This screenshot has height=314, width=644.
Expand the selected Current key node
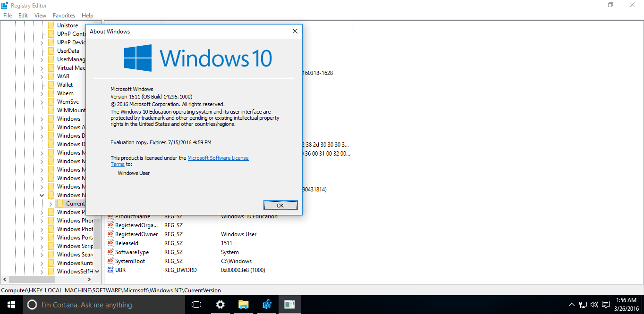51,204
